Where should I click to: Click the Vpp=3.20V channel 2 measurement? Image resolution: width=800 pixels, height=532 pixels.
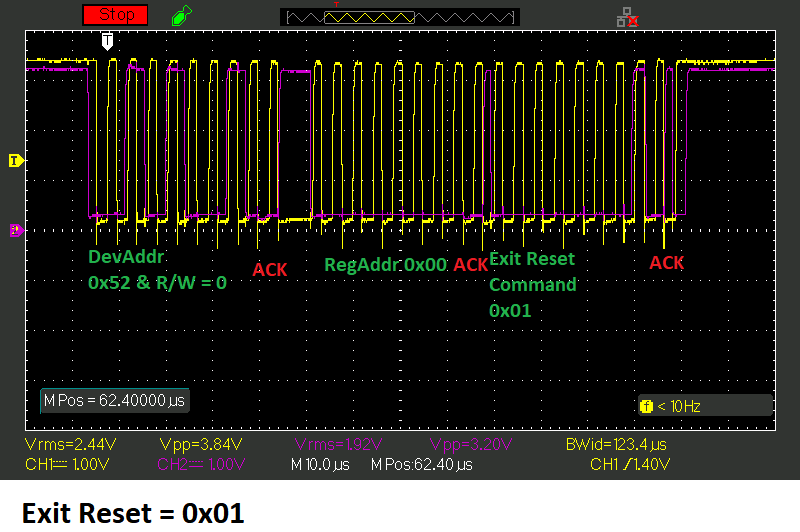[470, 444]
